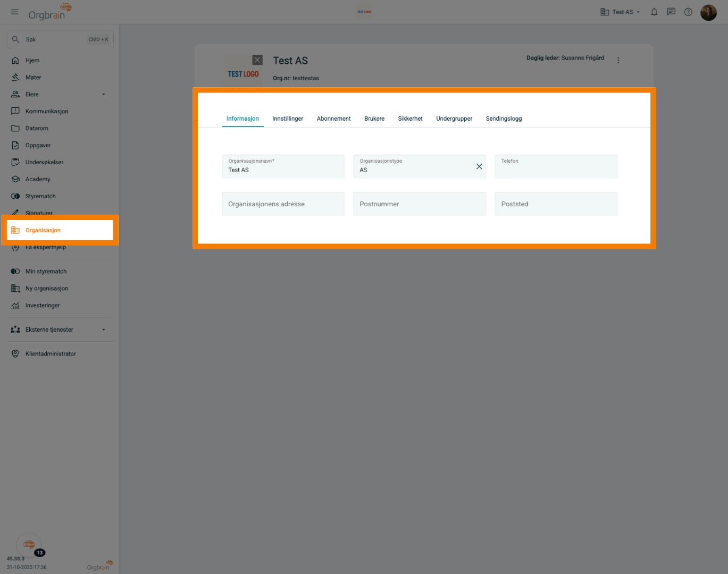
Task: Click the hamburger menu icon
Action: pos(14,12)
